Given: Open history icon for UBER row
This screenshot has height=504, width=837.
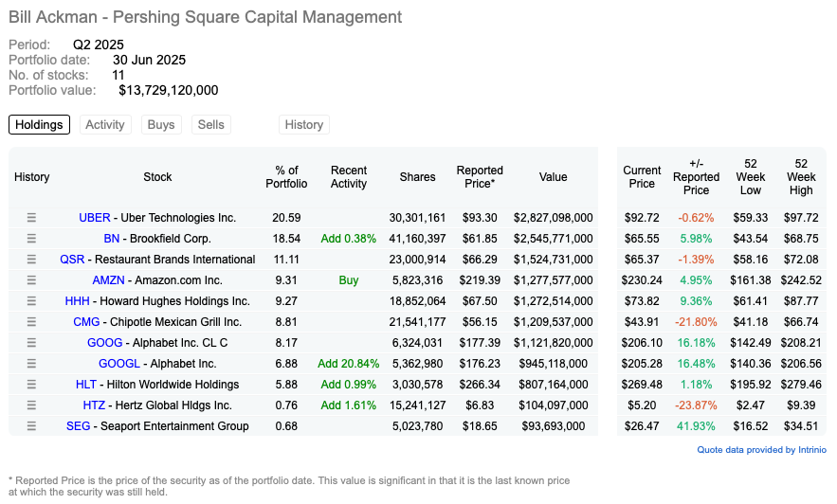Looking at the screenshot, I should pyautogui.click(x=31, y=218).
